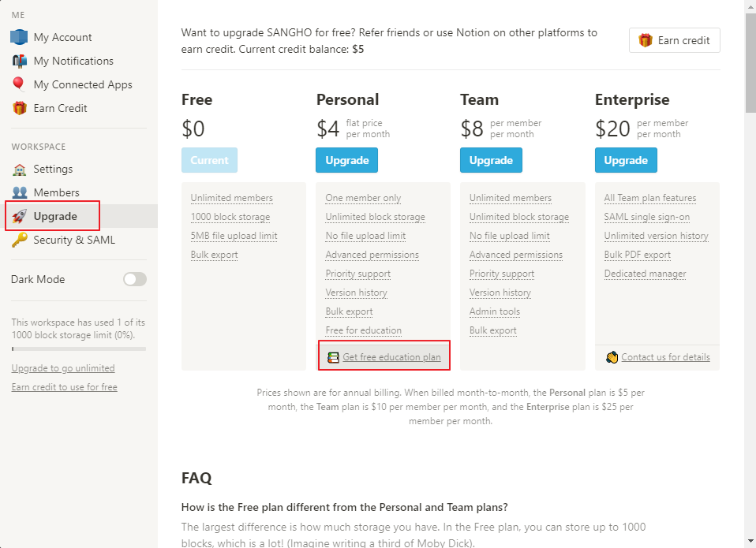Click Unlimited members under Team plan

pos(511,198)
